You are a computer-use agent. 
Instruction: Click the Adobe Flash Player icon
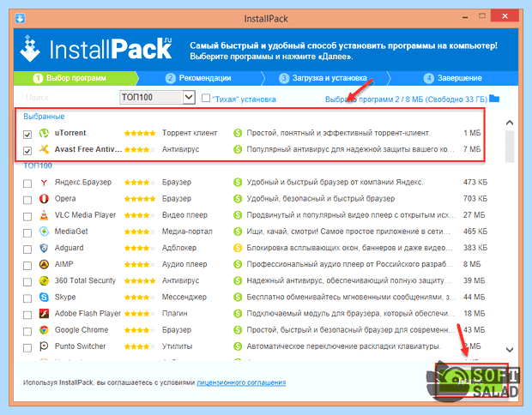44,314
